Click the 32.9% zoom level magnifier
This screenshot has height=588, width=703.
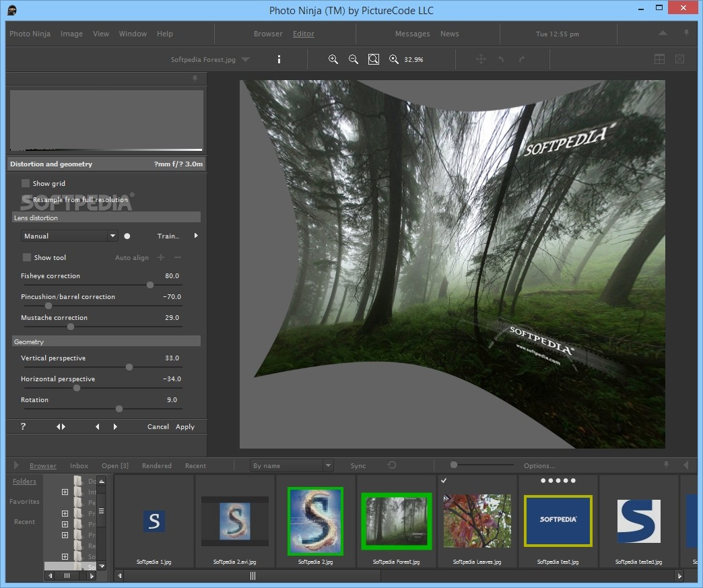394,59
